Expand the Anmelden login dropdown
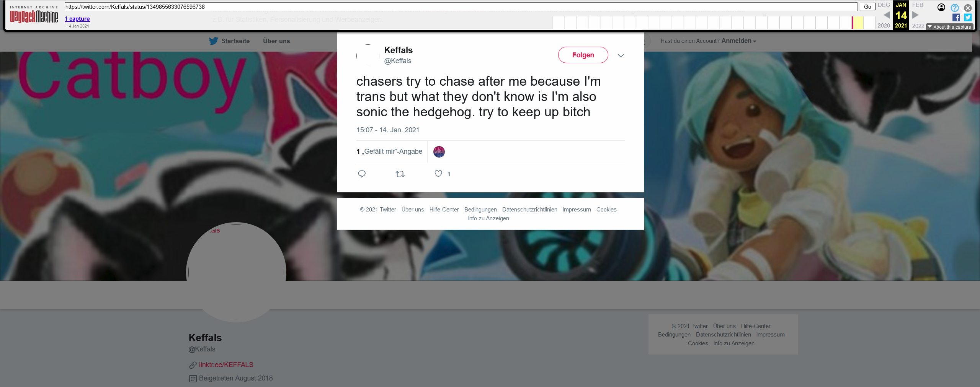Image resolution: width=980 pixels, height=387 pixels. tap(738, 41)
